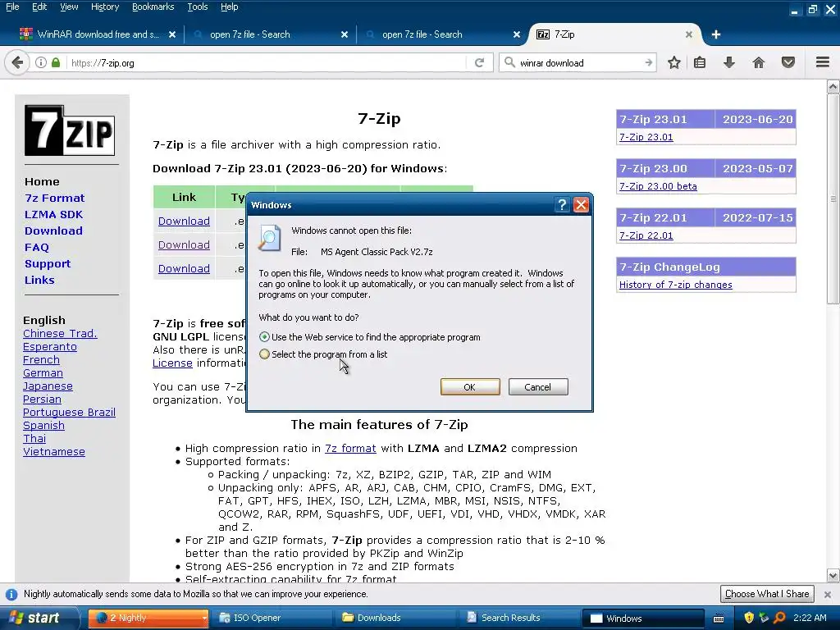This screenshot has height=630, width=840.
Task: Reload the 7-zip.org page
Action: (479, 62)
